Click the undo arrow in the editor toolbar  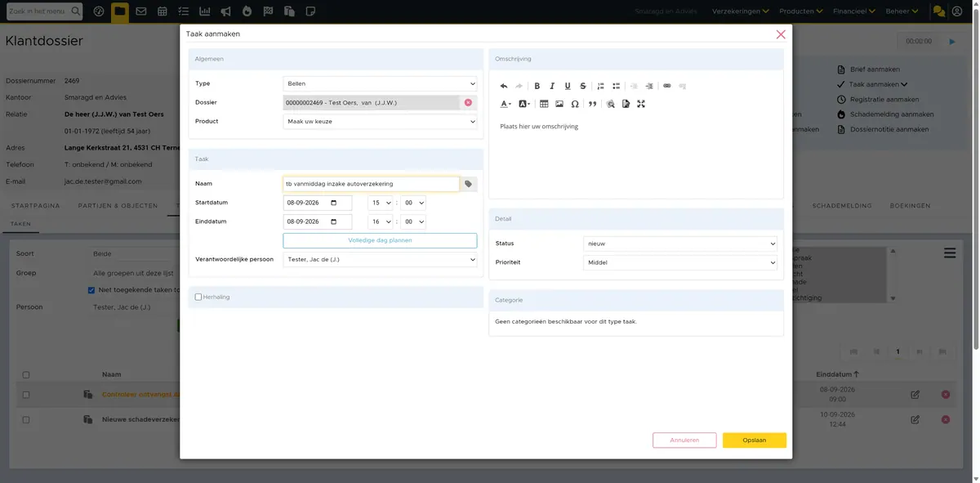pyautogui.click(x=504, y=86)
